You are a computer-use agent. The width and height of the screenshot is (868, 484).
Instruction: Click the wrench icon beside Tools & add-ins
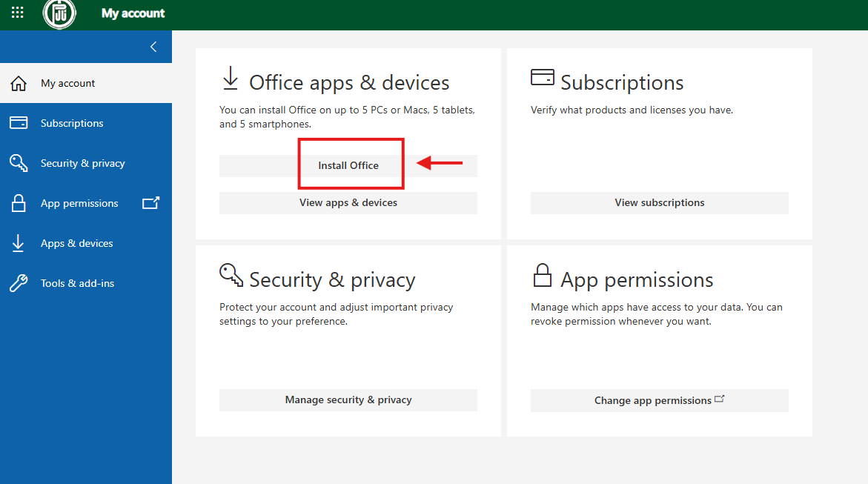tap(19, 283)
